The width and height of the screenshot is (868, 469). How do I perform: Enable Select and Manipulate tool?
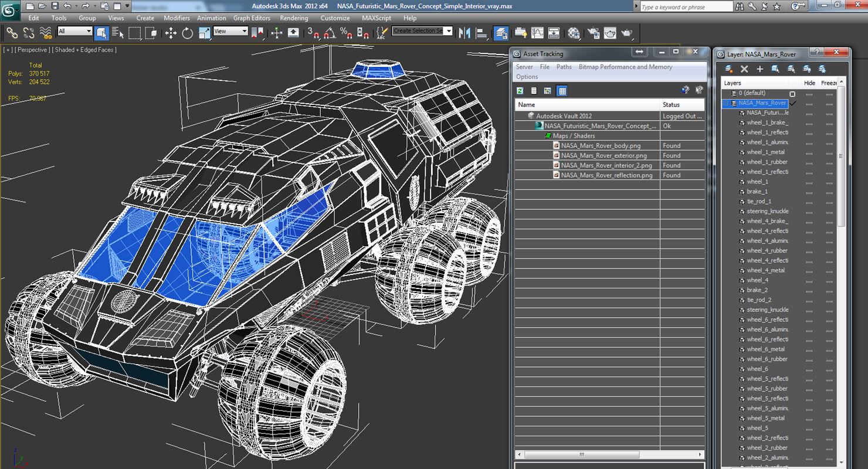click(277, 33)
